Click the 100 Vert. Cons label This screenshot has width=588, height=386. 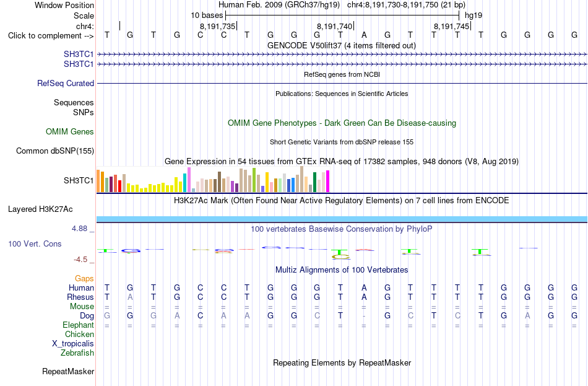(35, 243)
